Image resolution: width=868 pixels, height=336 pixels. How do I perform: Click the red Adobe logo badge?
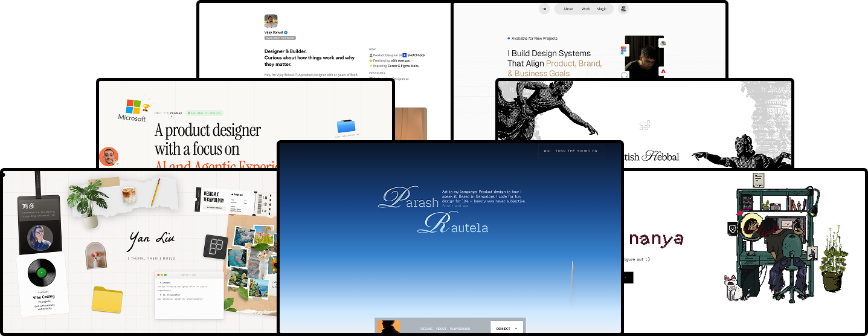point(663,71)
